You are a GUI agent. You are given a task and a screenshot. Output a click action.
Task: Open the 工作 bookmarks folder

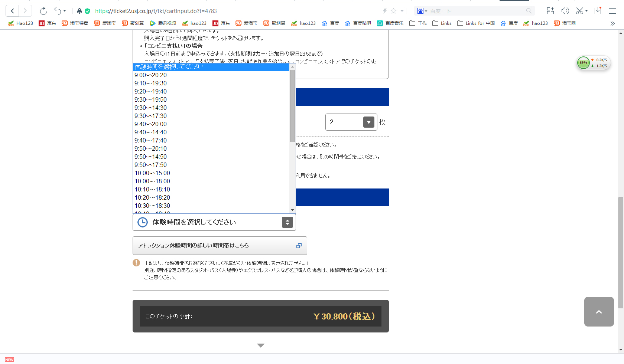click(418, 23)
